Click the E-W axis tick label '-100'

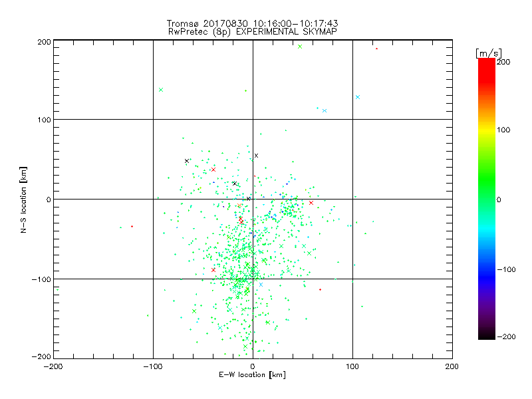coord(153,366)
